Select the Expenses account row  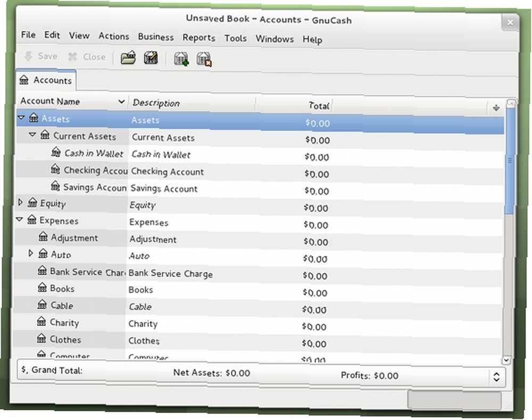click(x=259, y=223)
